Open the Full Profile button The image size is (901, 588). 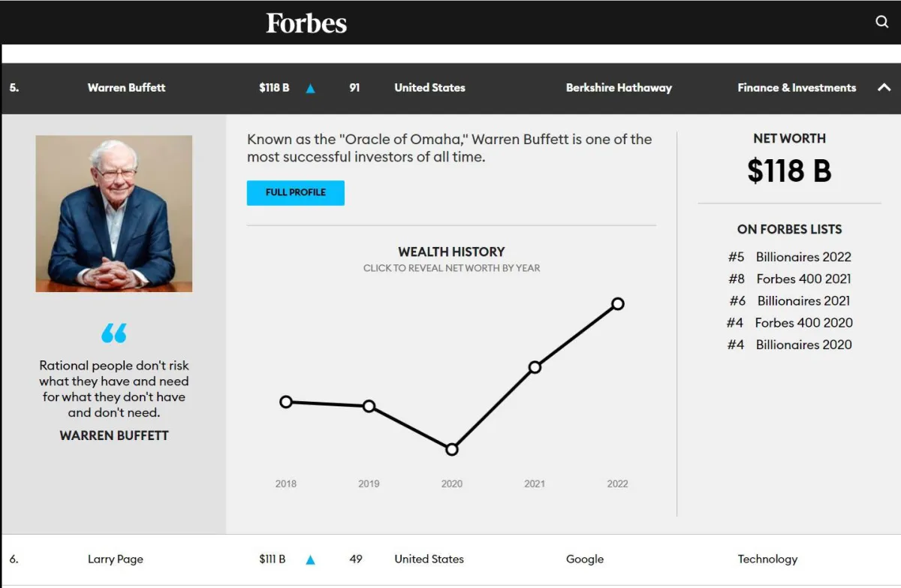(x=296, y=193)
